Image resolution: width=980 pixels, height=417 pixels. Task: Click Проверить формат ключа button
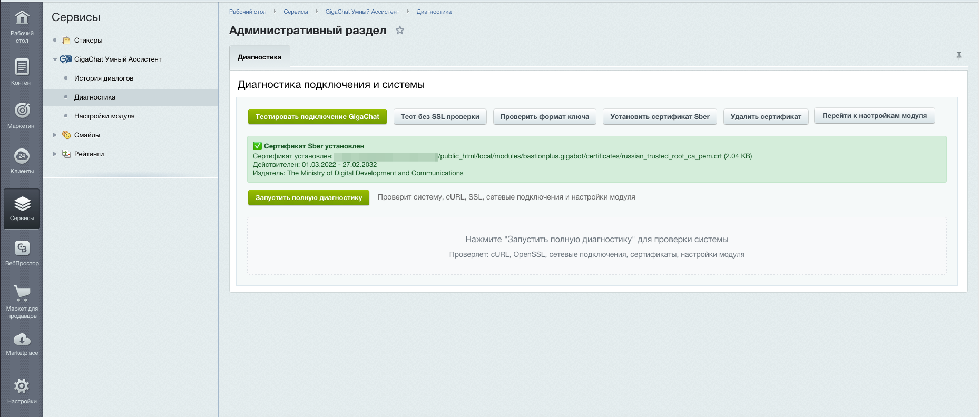point(545,116)
